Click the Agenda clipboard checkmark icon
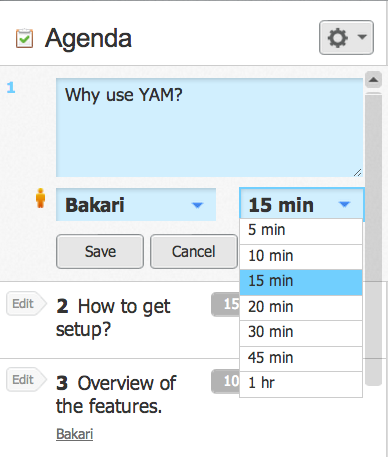Image resolution: width=388 pixels, height=457 pixels. pos(24,38)
